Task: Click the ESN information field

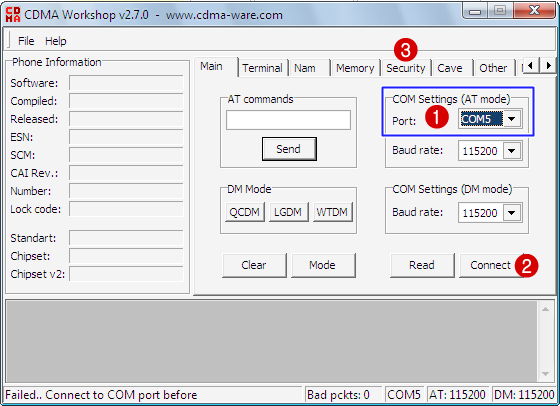Action: 126,137
